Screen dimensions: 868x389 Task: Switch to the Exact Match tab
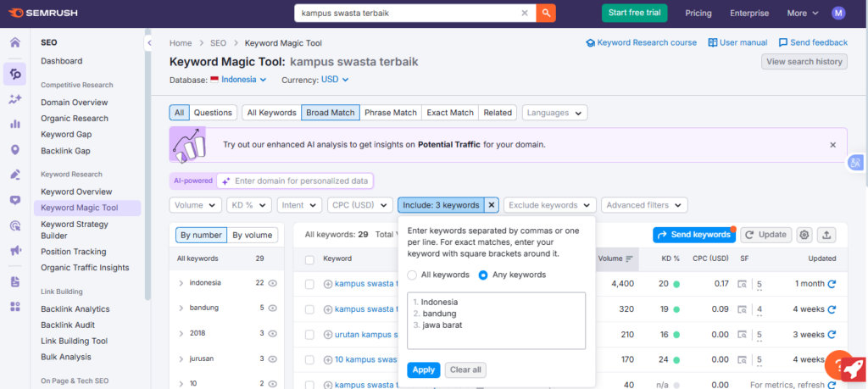pos(450,113)
